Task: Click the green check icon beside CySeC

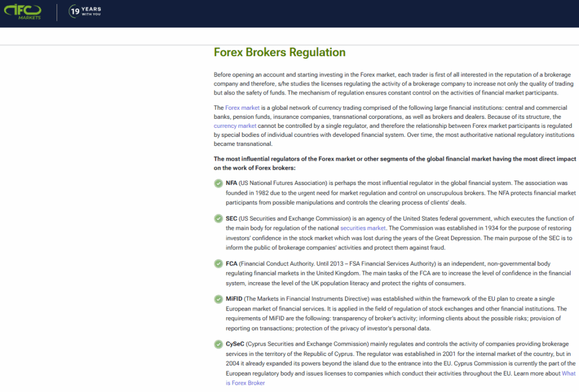Action: pos(218,344)
